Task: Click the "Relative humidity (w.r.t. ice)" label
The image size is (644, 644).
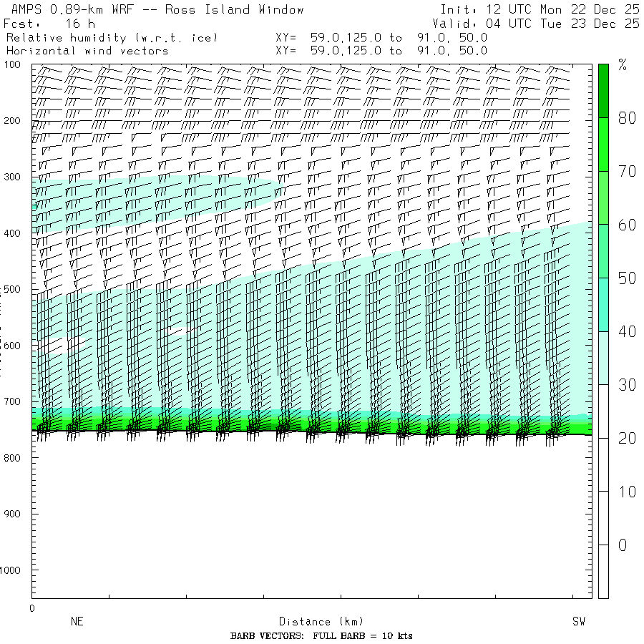Action: [112, 38]
